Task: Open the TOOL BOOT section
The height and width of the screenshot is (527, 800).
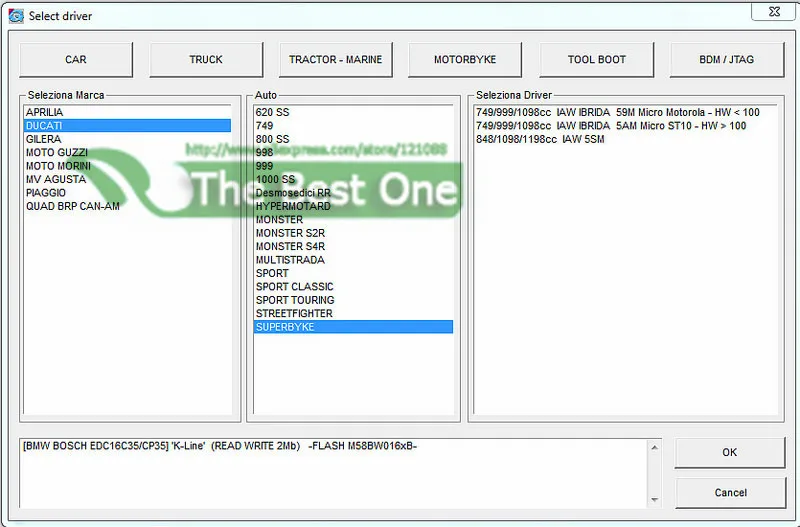Action: click(596, 60)
